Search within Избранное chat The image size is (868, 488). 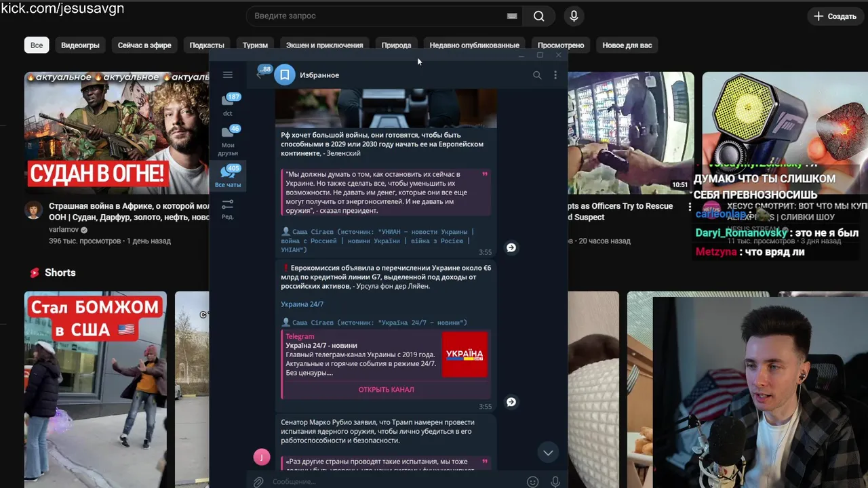click(x=537, y=75)
